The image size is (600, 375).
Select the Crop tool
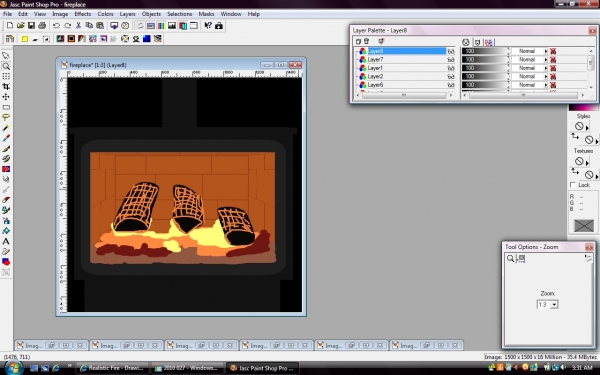(x=6, y=86)
